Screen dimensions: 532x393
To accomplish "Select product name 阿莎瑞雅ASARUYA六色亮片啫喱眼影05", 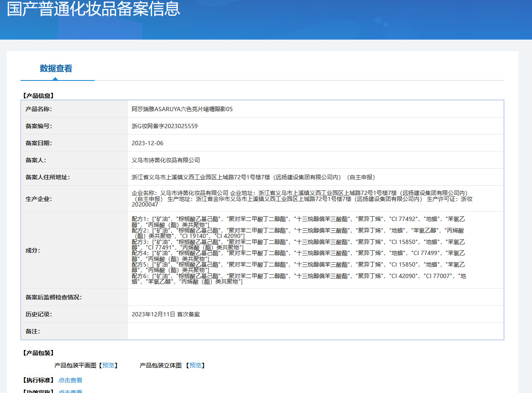I will click(x=182, y=109).
